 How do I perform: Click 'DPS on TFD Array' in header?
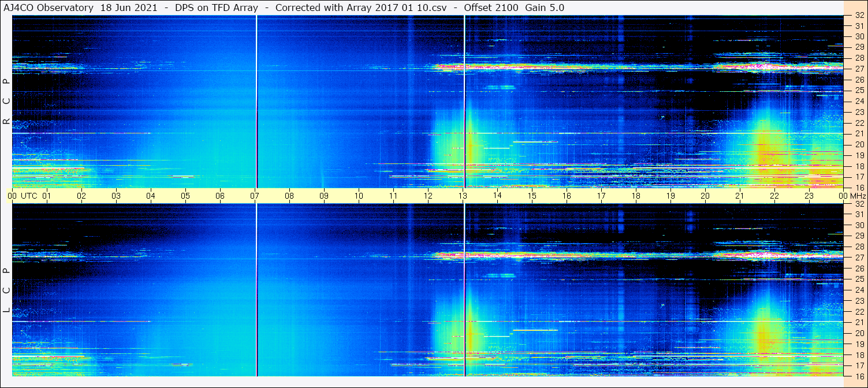(x=217, y=8)
